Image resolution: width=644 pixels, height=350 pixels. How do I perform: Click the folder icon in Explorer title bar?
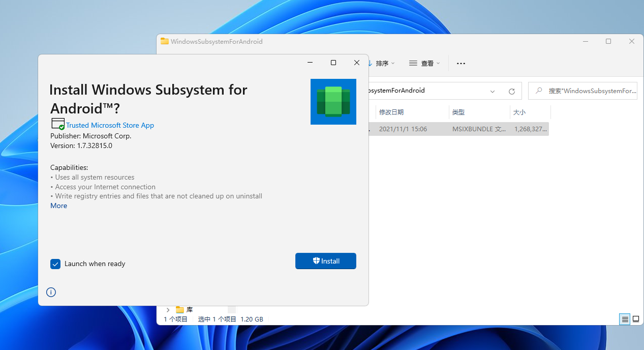(165, 41)
